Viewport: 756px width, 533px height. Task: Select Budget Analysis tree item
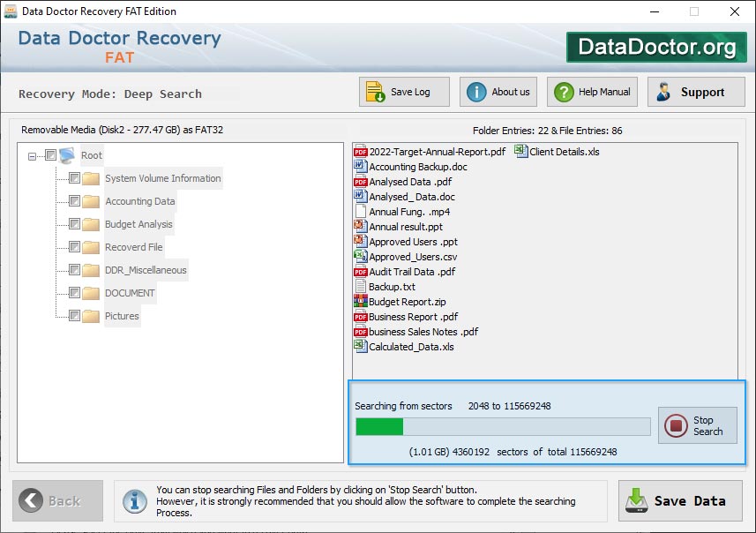coord(138,224)
